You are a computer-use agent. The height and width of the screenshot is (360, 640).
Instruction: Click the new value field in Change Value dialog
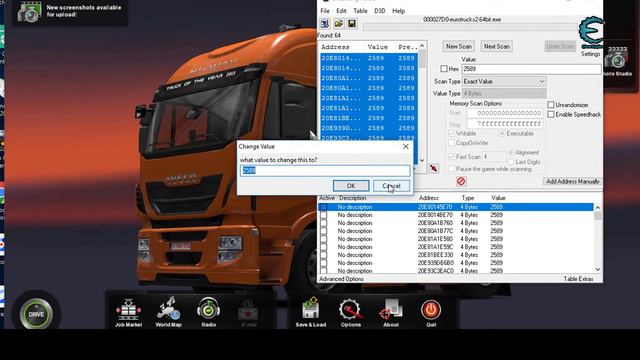point(325,171)
